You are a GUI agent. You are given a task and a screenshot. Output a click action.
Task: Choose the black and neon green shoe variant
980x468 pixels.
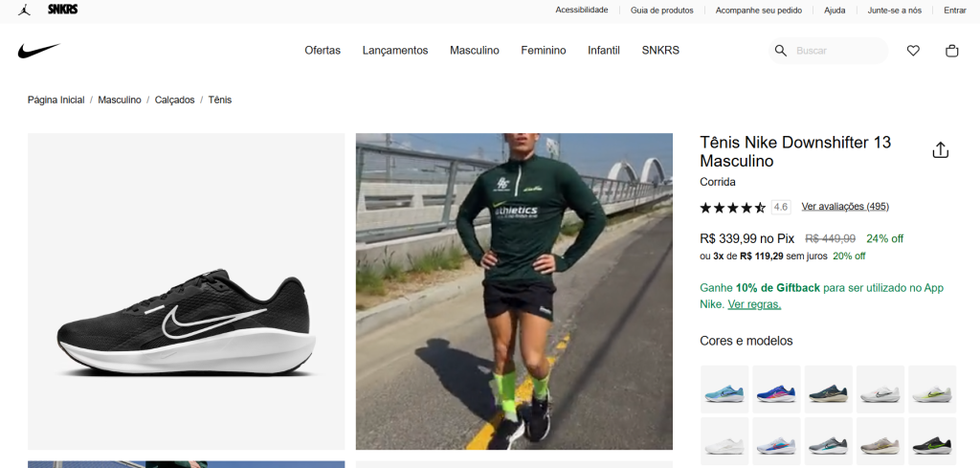(x=931, y=441)
